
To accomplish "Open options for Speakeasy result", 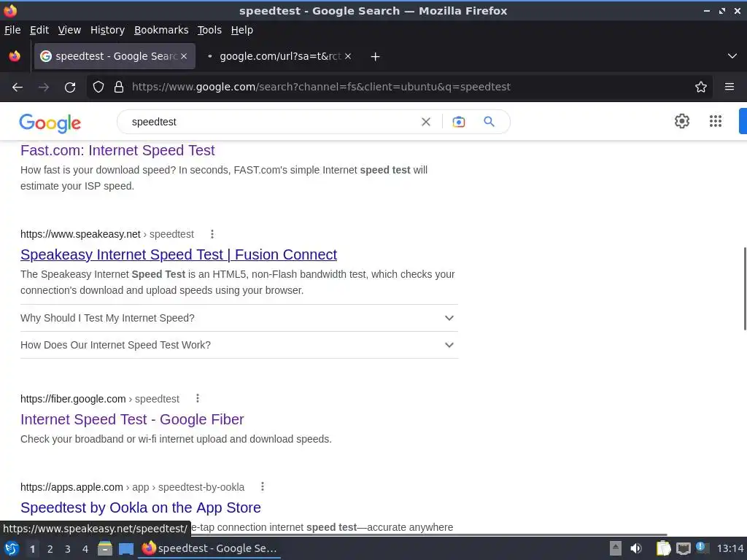I will pos(212,234).
